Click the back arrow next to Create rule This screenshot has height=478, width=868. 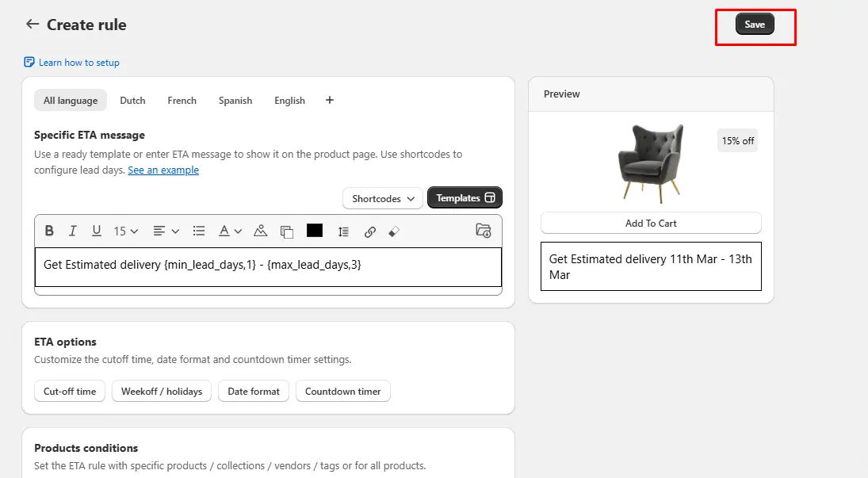[33, 24]
